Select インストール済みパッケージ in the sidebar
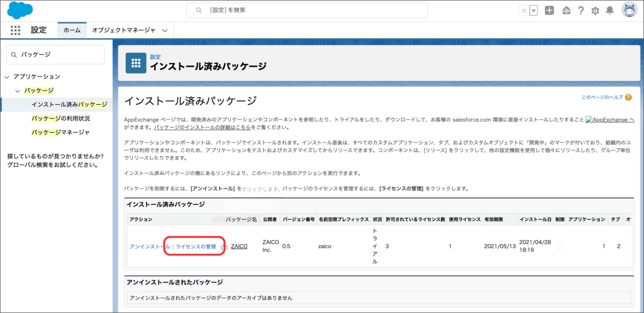 [69, 104]
